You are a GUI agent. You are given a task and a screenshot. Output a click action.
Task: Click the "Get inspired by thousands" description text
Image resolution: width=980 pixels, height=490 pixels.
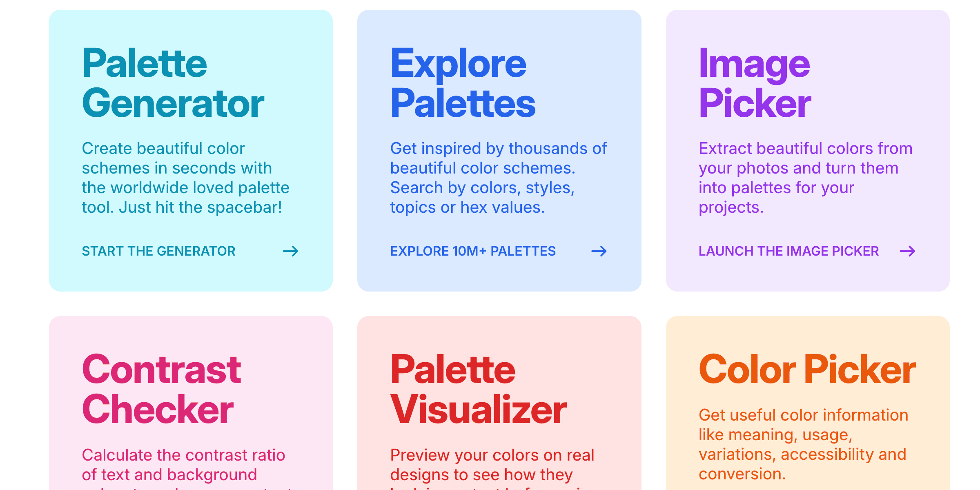498,178
